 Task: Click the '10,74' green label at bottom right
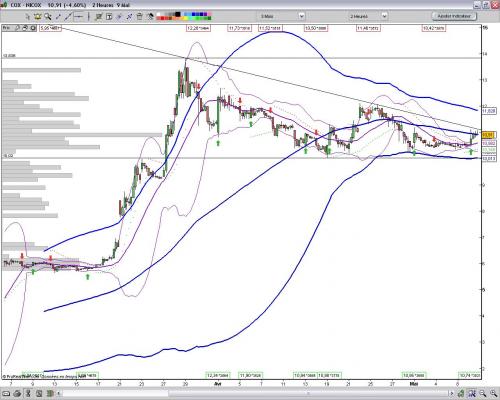(470, 375)
